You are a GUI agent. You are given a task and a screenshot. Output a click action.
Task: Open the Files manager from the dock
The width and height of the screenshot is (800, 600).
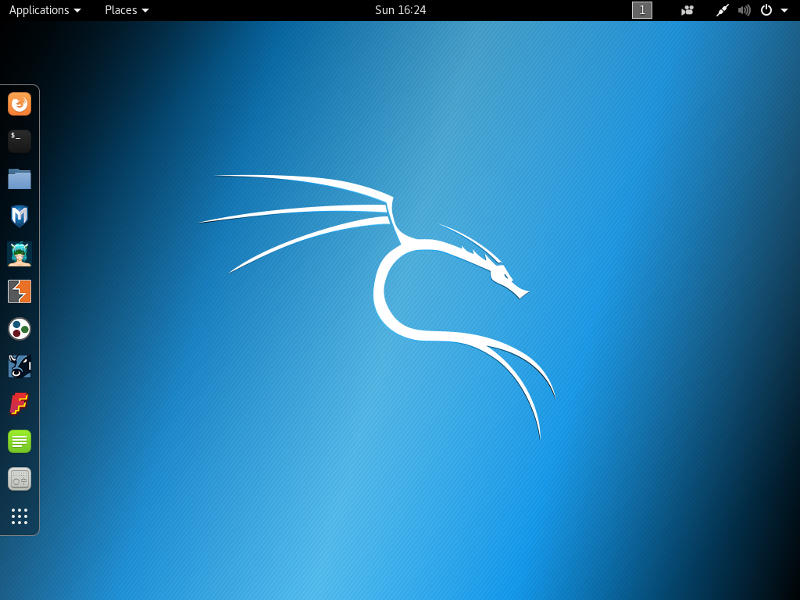tap(19, 178)
